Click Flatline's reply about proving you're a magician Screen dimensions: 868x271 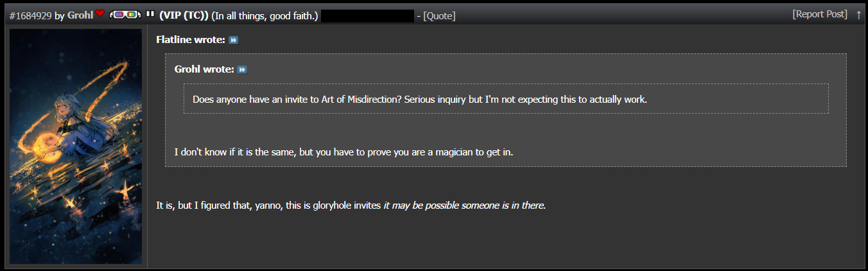tap(343, 153)
